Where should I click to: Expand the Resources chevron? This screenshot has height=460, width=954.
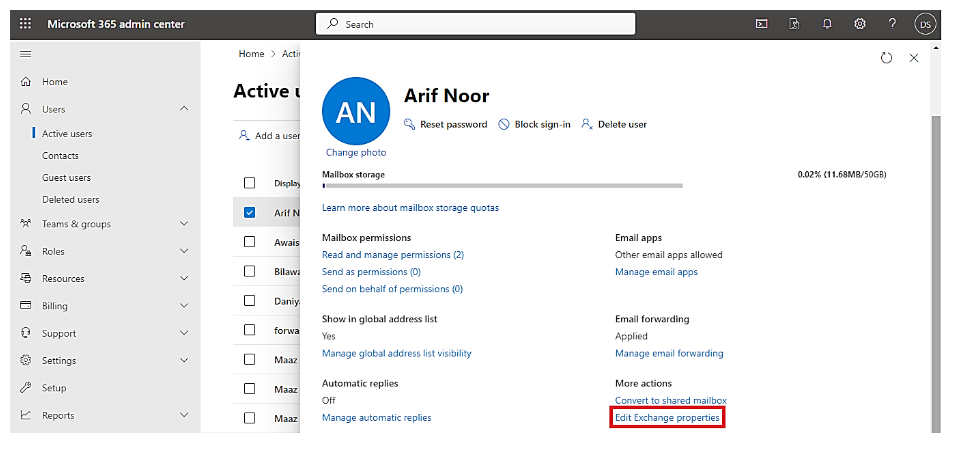pos(184,278)
